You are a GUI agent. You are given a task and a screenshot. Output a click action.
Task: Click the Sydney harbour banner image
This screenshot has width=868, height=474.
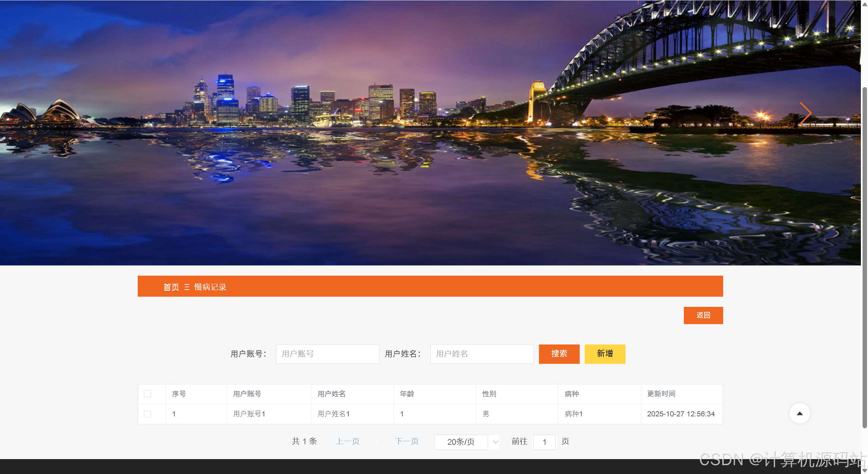pyautogui.click(x=430, y=133)
